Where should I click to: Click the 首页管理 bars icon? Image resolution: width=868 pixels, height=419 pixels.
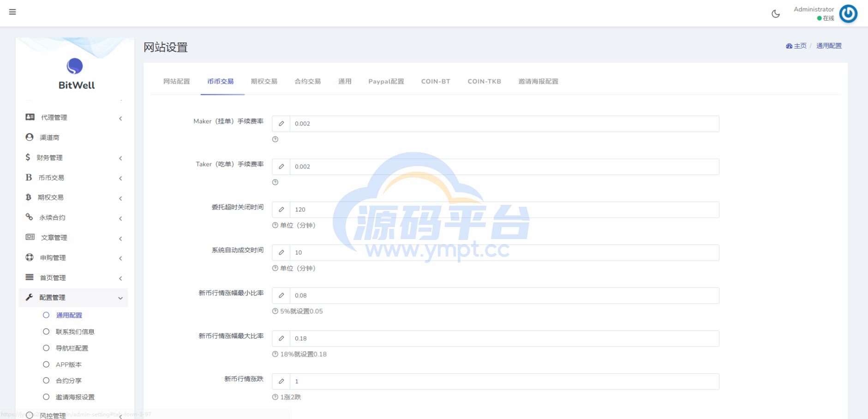pyautogui.click(x=30, y=277)
